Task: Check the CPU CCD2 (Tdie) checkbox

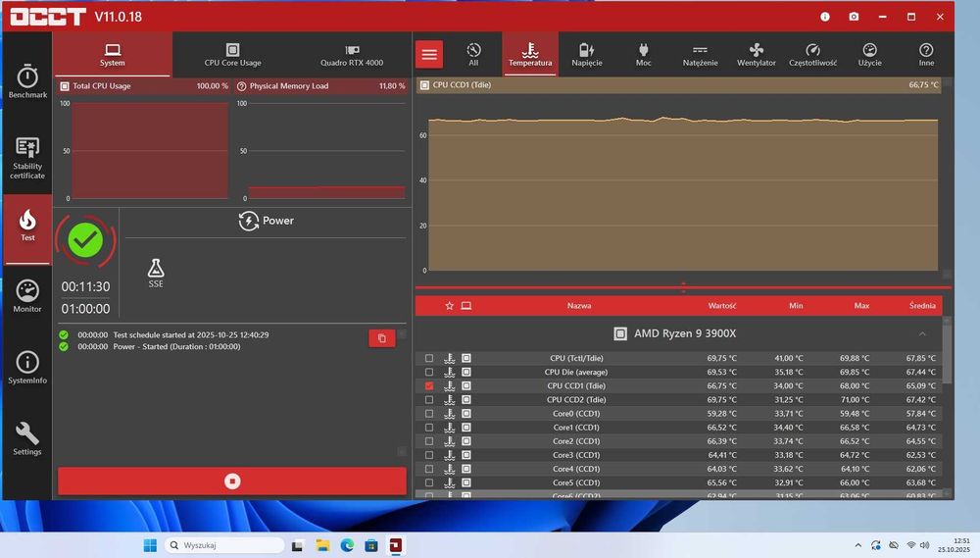Action: coord(429,400)
